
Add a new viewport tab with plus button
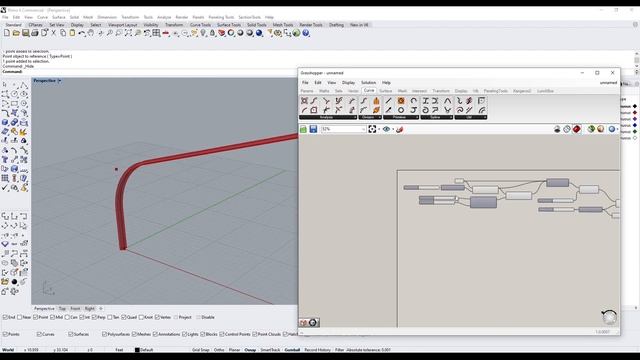point(101,309)
